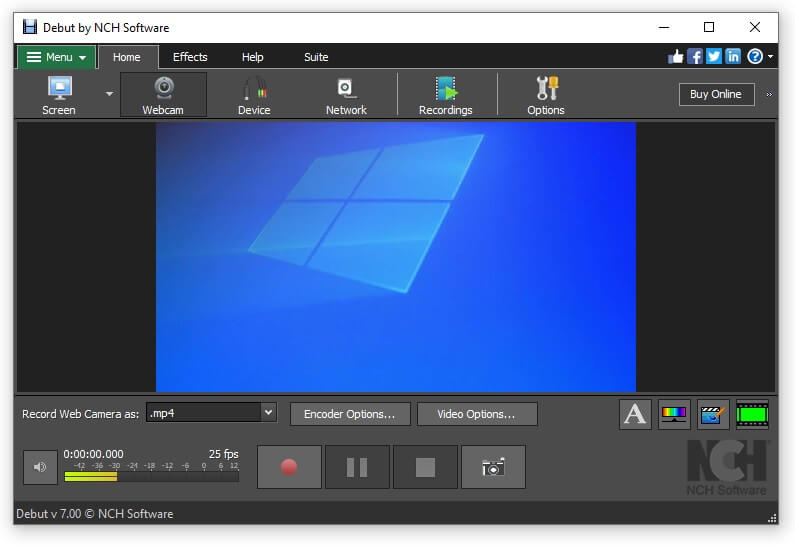Open the text caption tool

635,414
